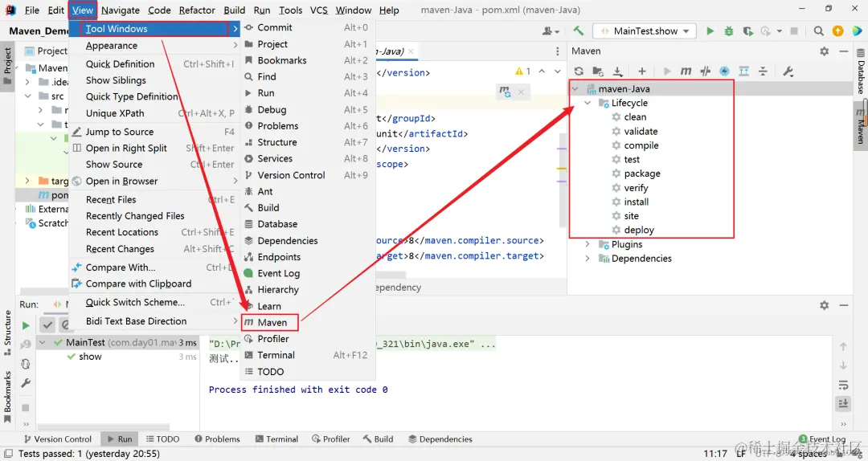This screenshot has width=868, height=461.
Task: Open the Appearance submenu
Action: coord(155,46)
